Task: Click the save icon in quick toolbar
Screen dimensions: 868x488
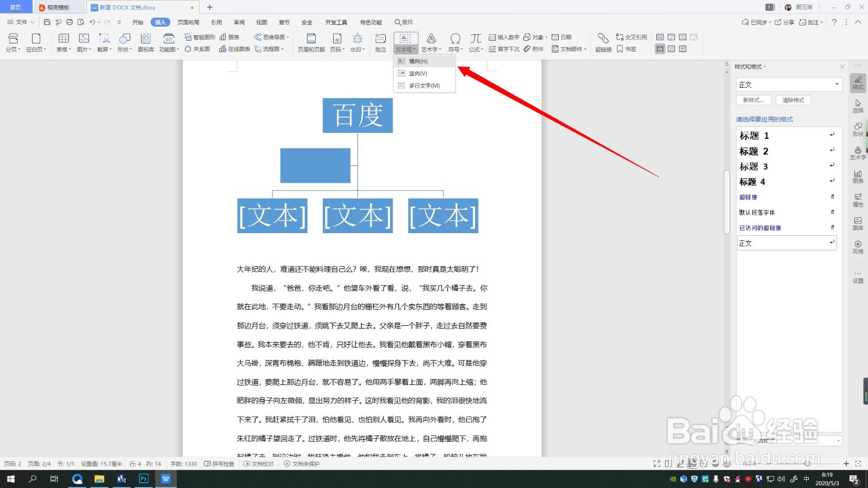Action: (47, 22)
